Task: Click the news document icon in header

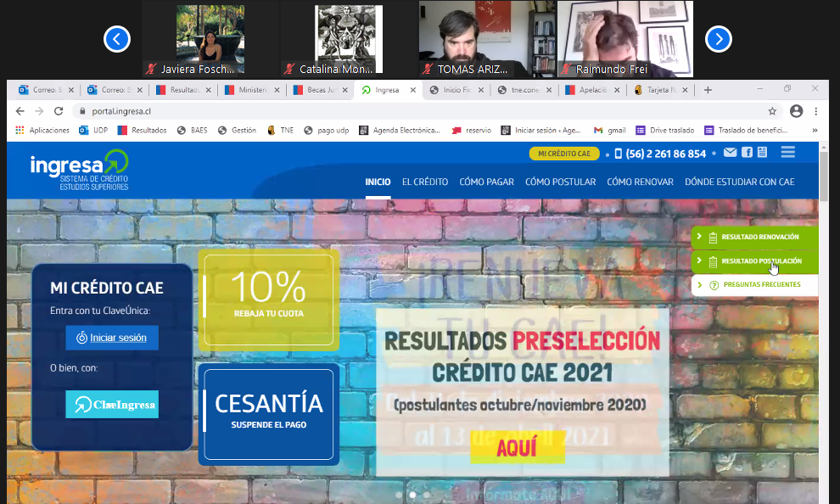Action: tap(762, 153)
